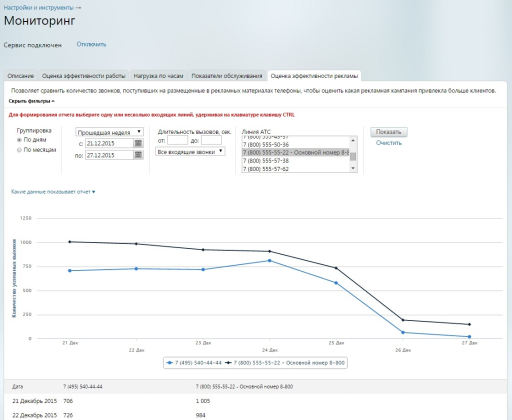Expand Какие данные показывает отчет section
Image resolution: width=512 pixels, height=420 pixels.
[53, 191]
